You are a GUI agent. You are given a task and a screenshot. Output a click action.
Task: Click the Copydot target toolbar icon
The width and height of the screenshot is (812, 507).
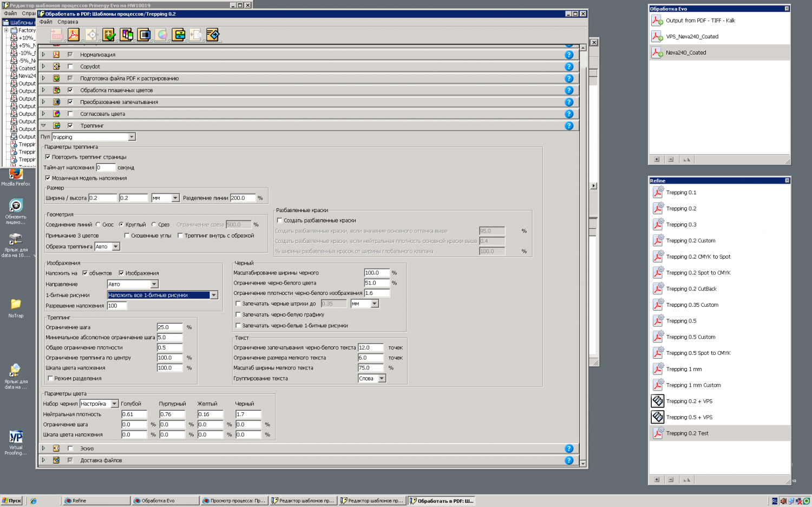[x=91, y=35]
